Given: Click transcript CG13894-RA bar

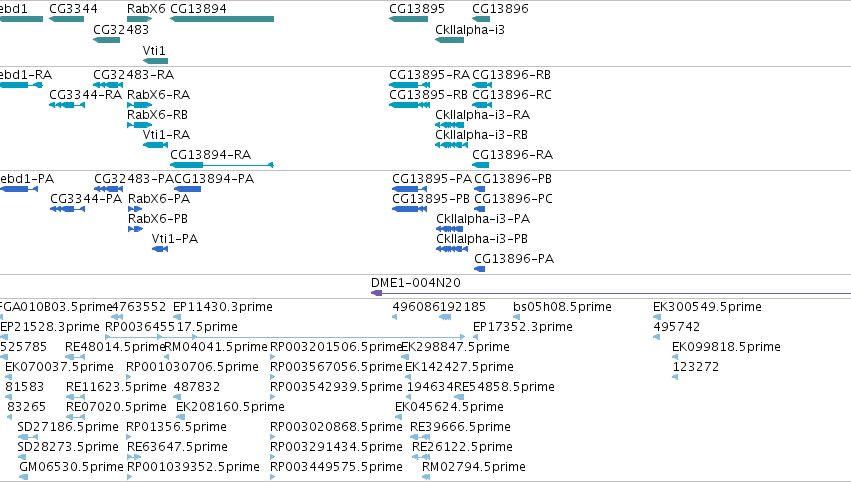Looking at the screenshot, I should 222,165.
